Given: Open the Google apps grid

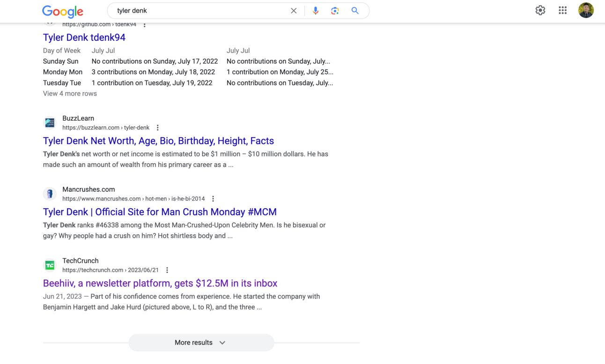Looking at the screenshot, I should [x=562, y=10].
